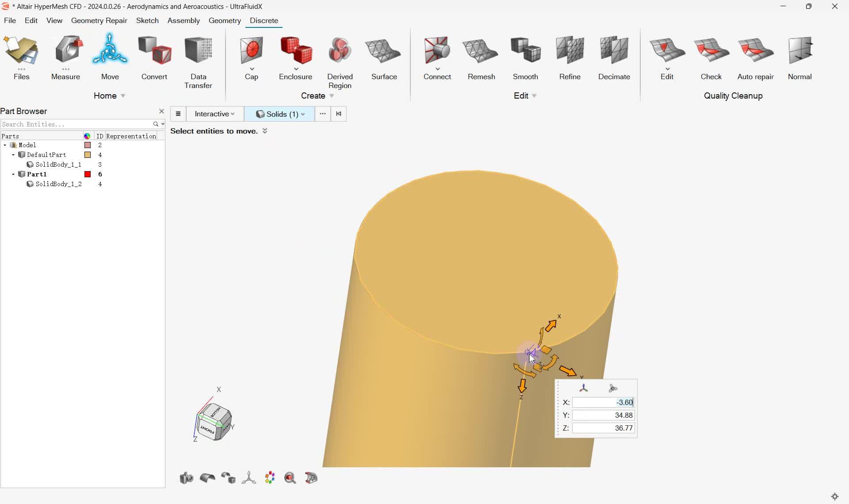
Task: Open the Enclosure tool
Action: coord(295,51)
